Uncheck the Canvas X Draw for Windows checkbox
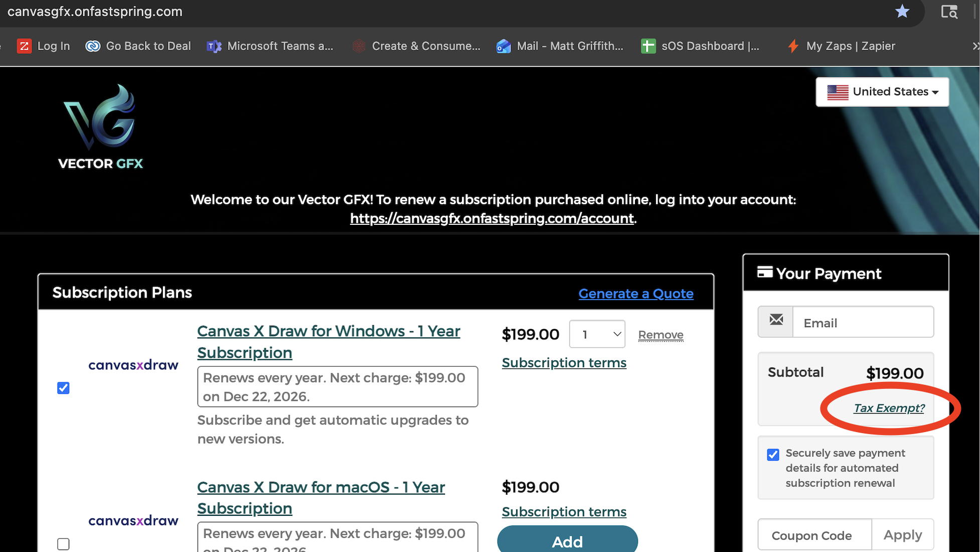 pyautogui.click(x=63, y=388)
